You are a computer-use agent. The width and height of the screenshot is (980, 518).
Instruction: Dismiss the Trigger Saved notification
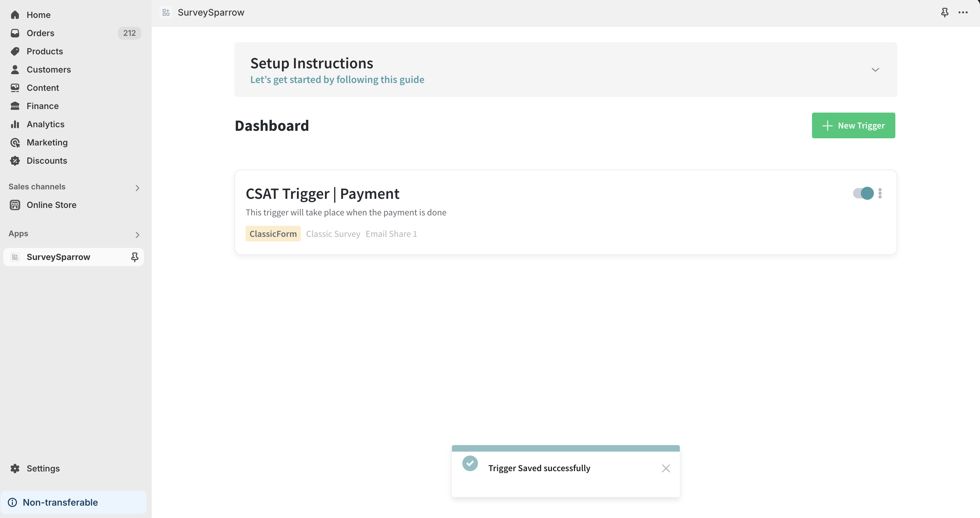point(666,468)
